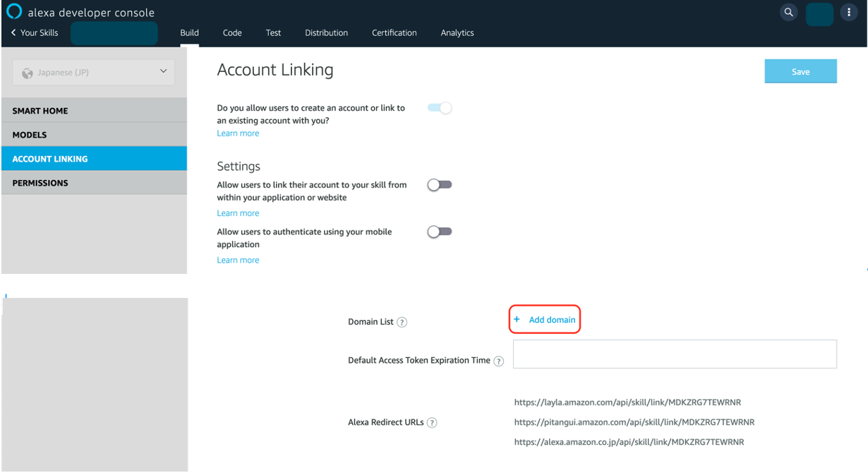Click the Add domain link
The width and height of the screenshot is (868, 473).
coord(552,320)
